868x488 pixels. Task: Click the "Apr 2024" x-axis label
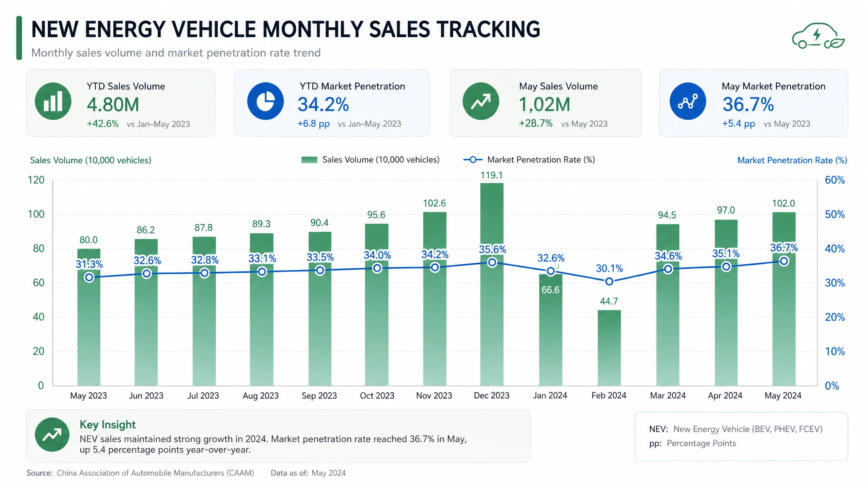pos(725,395)
